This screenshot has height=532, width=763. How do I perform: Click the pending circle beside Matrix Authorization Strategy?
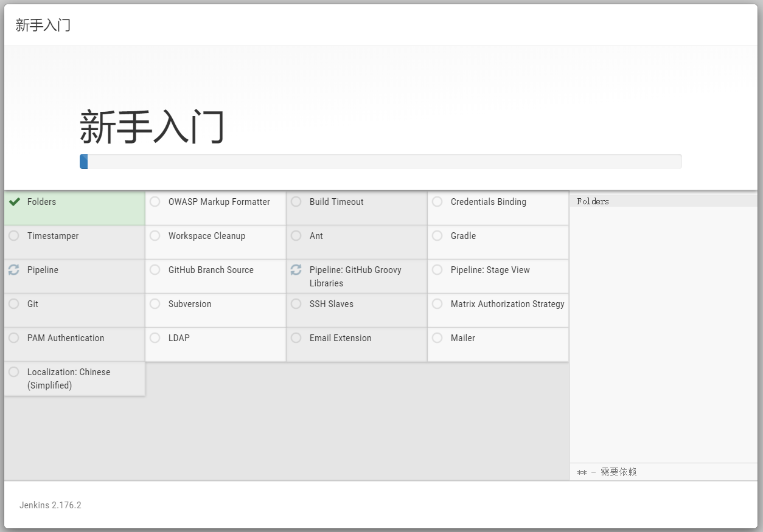click(x=437, y=304)
